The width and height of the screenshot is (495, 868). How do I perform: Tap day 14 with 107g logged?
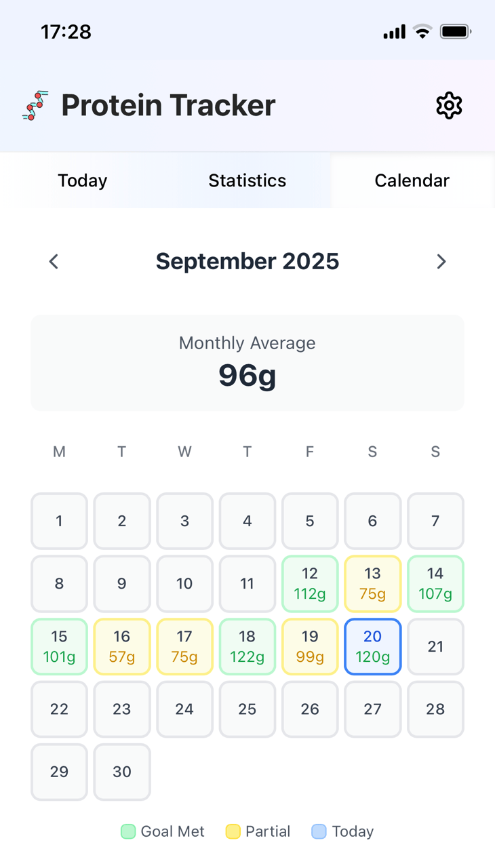(435, 584)
